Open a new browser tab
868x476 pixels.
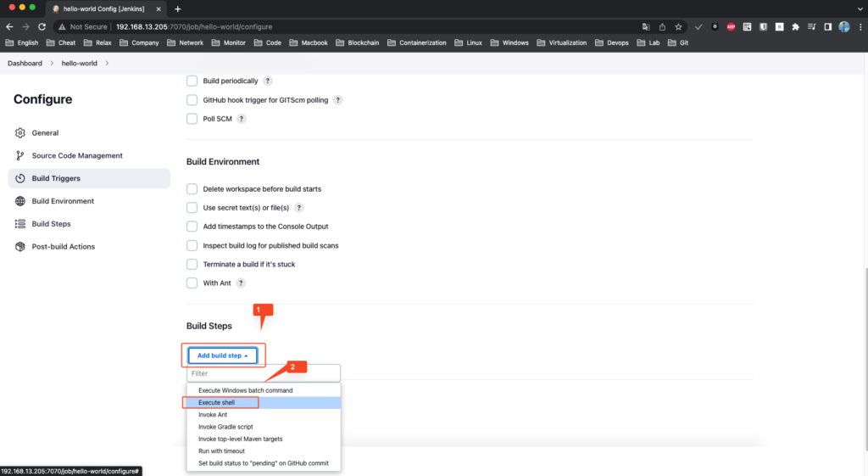(178, 8)
